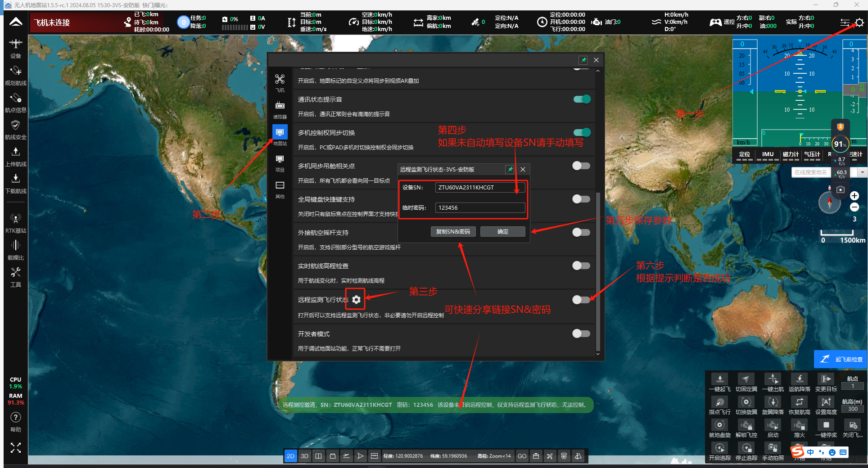Click the aircraft icon in the bottom map toolbar

click(549, 456)
